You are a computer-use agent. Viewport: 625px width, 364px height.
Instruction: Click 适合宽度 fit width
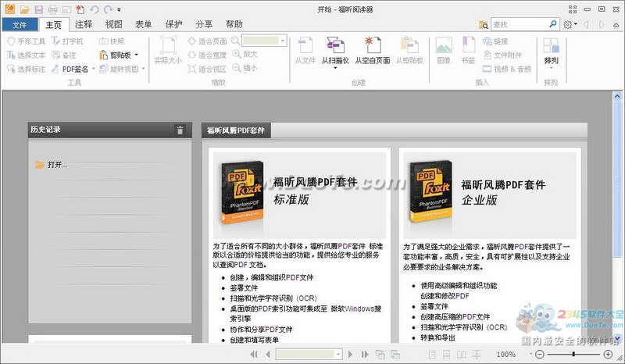point(207,55)
